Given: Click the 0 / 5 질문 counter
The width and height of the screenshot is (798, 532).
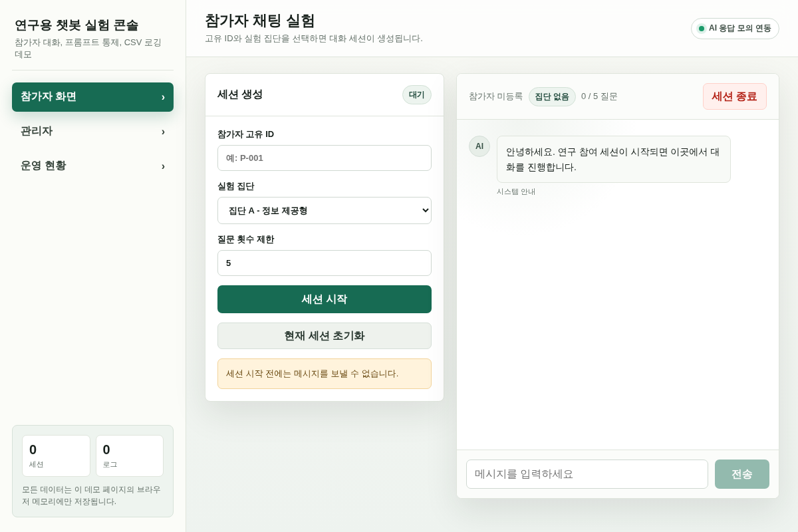Looking at the screenshot, I should tap(599, 96).
